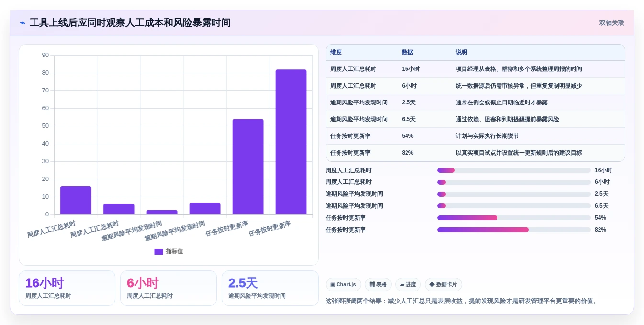Image resolution: width=644 pixels, height=325 pixels.
Task: Click the 54% cell in the table
Action: pyautogui.click(x=407, y=136)
